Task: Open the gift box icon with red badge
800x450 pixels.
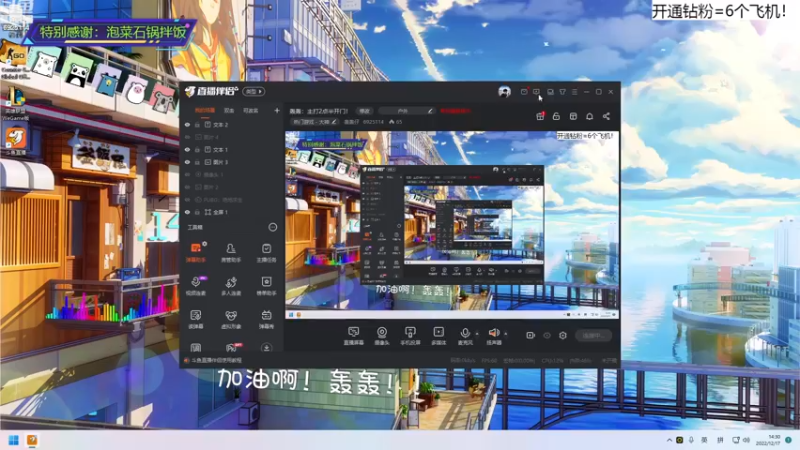Action: click(540, 116)
